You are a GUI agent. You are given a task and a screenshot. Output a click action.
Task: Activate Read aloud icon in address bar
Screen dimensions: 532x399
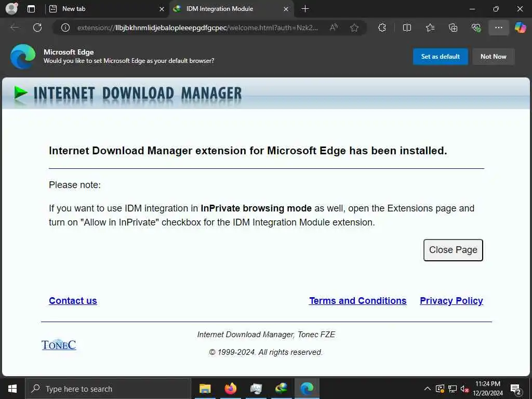[x=334, y=28]
